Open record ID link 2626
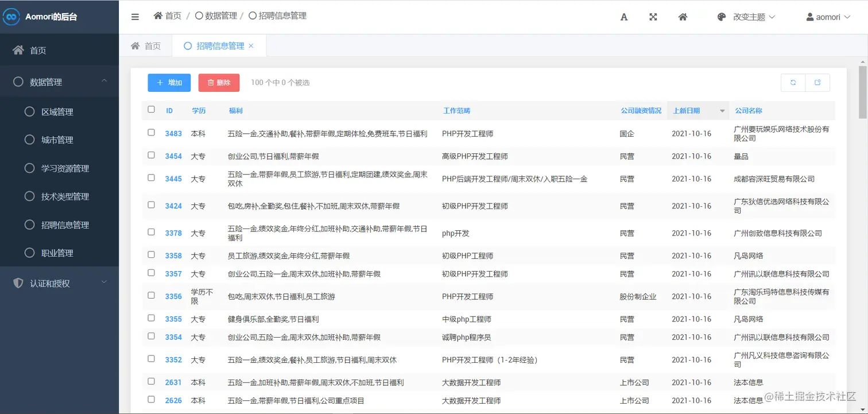Viewport: 868px width, 414px height. pyautogui.click(x=173, y=400)
